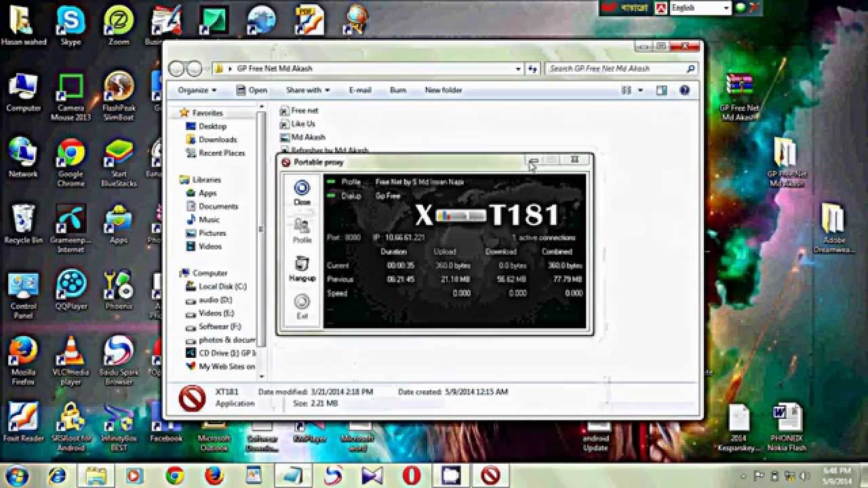Image resolution: width=868 pixels, height=488 pixels.
Task: Show hidden system tray icons
Action: (743, 475)
